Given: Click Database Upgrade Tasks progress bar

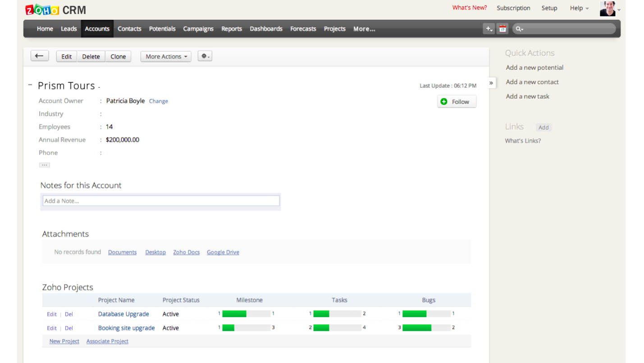Looking at the screenshot, I should pos(337,314).
